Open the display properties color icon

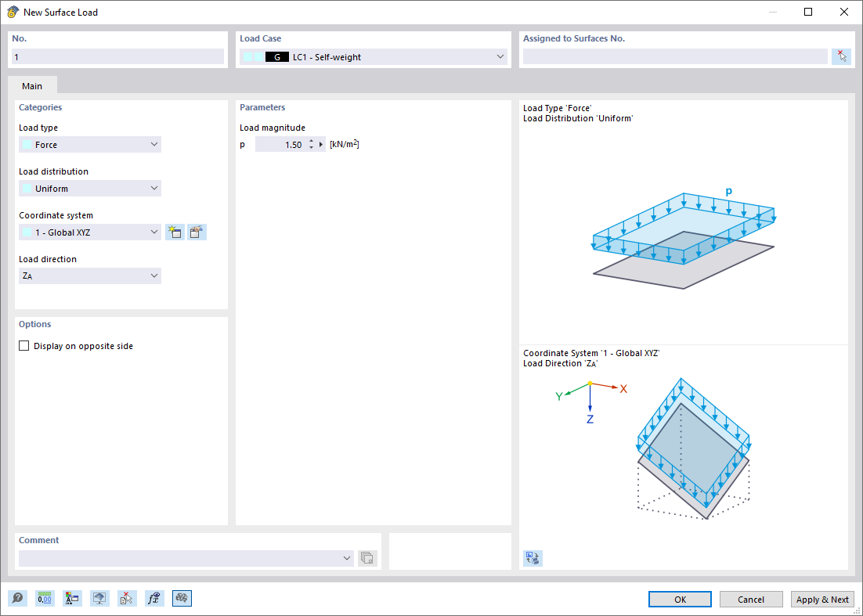[x=72, y=599]
